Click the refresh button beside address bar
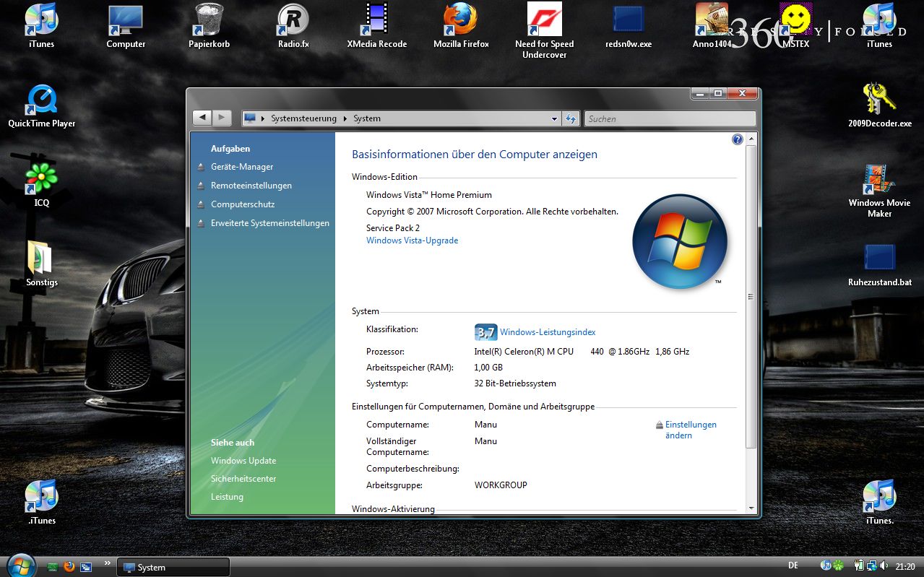 pyautogui.click(x=571, y=118)
